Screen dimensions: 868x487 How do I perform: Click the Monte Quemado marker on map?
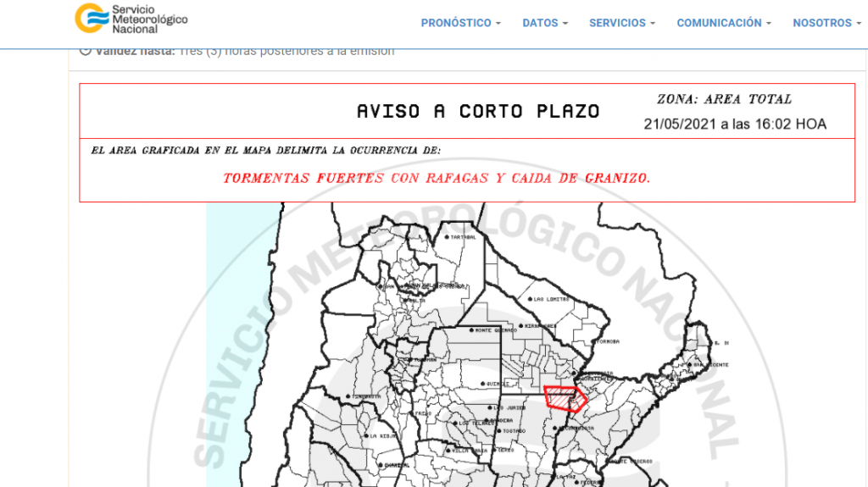pos(471,329)
